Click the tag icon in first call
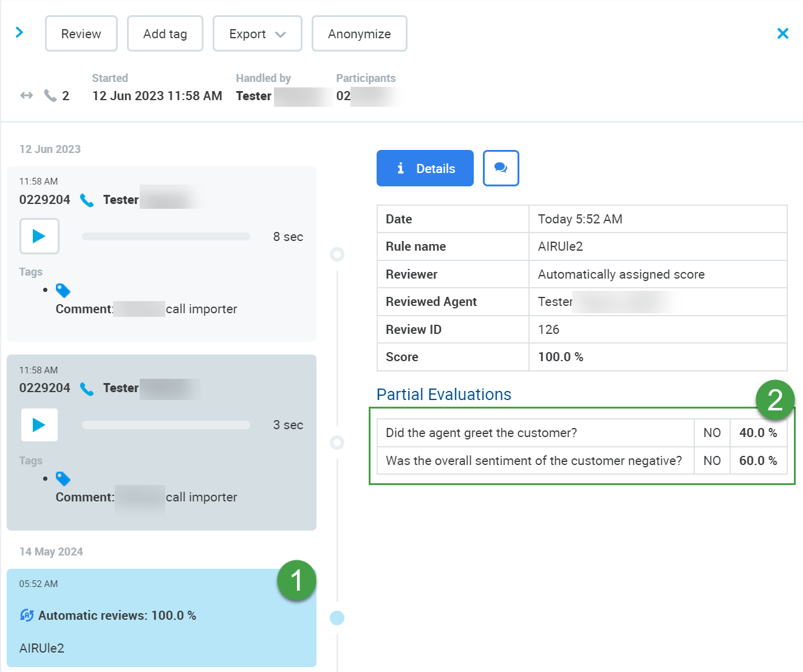Image resolution: width=803 pixels, height=672 pixels. [x=63, y=290]
